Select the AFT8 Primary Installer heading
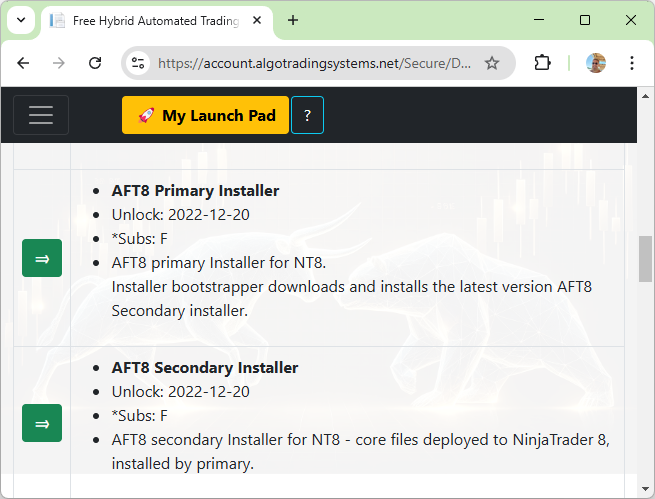 tap(195, 191)
